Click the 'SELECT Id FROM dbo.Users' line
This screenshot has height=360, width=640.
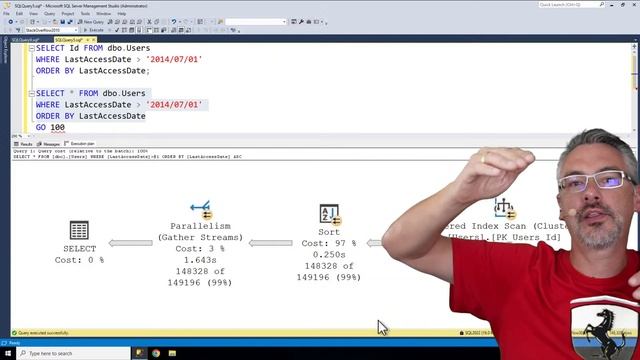93,48
